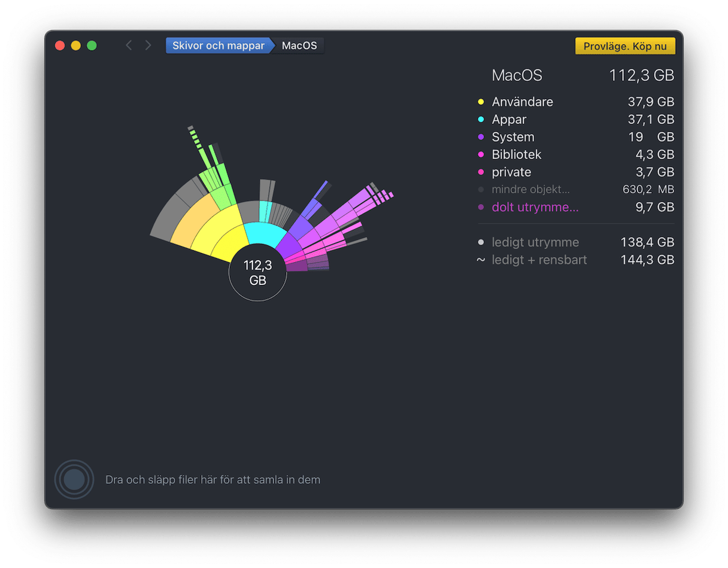The height and width of the screenshot is (568, 728).
Task: Open the Skivor och mappar breadcrumb
Action: (x=218, y=45)
